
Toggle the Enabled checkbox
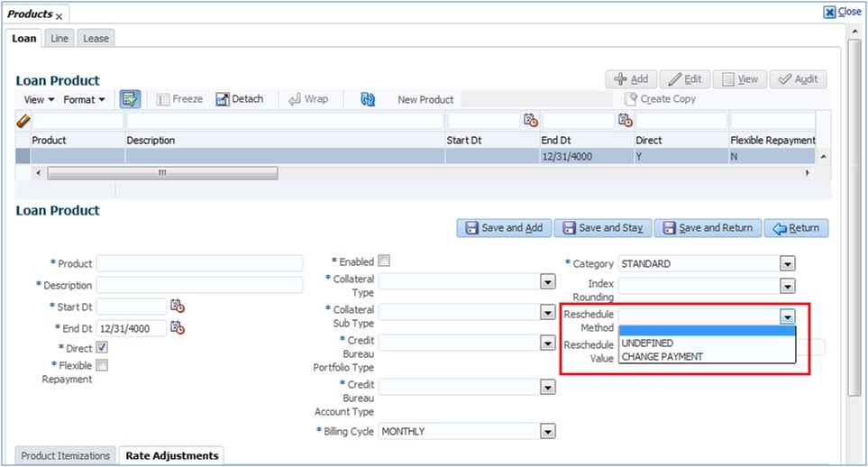pyautogui.click(x=384, y=261)
